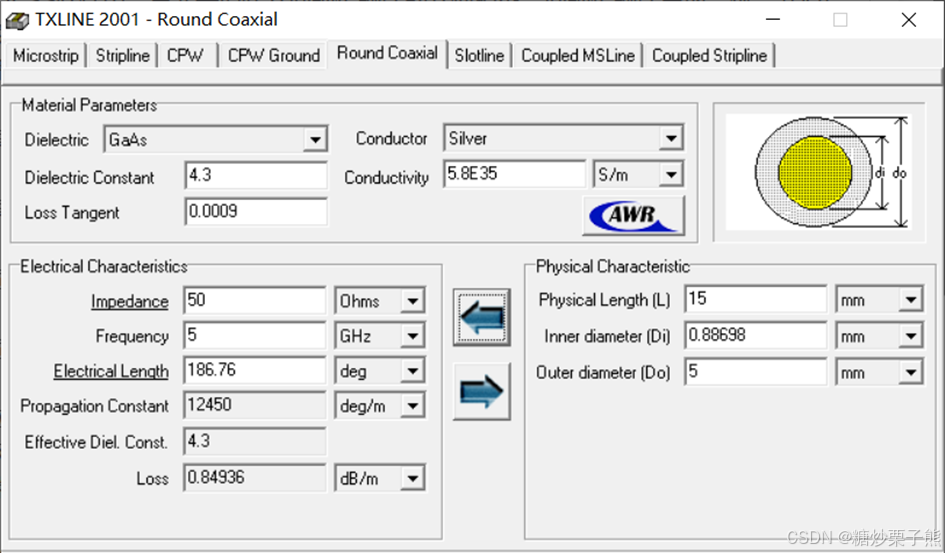The height and width of the screenshot is (553, 945).
Task: Click the Frequency input field showing 5
Action: [x=254, y=335]
